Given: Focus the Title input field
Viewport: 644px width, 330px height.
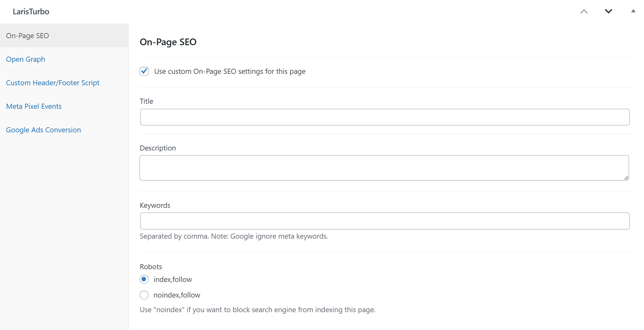Looking at the screenshot, I should pyautogui.click(x=384, y=117).
